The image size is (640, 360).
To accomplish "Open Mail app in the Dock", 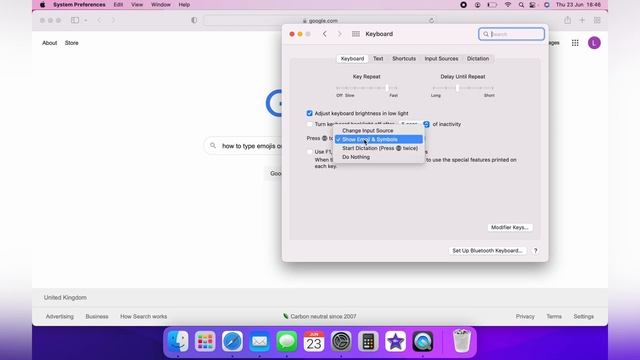I will click(x=260, y=341).
